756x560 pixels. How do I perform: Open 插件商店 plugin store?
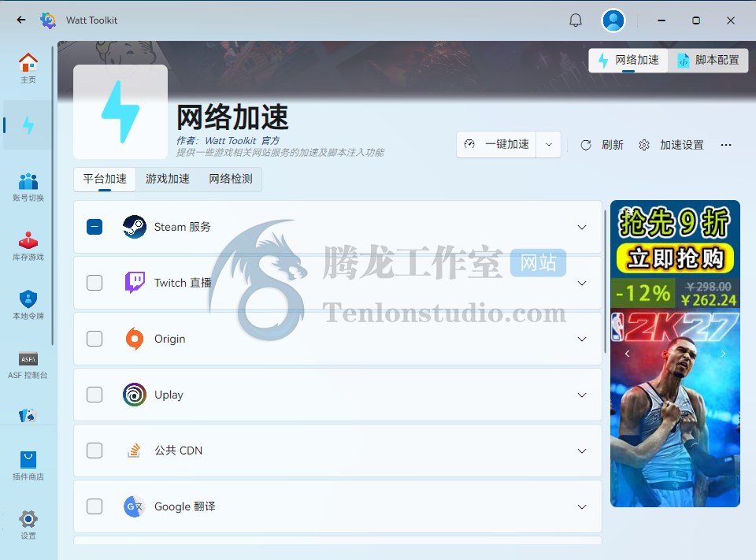[28, 466]
